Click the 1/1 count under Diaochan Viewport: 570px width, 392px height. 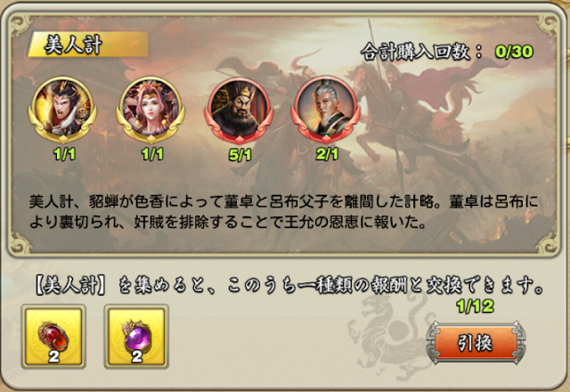[152, 154]
